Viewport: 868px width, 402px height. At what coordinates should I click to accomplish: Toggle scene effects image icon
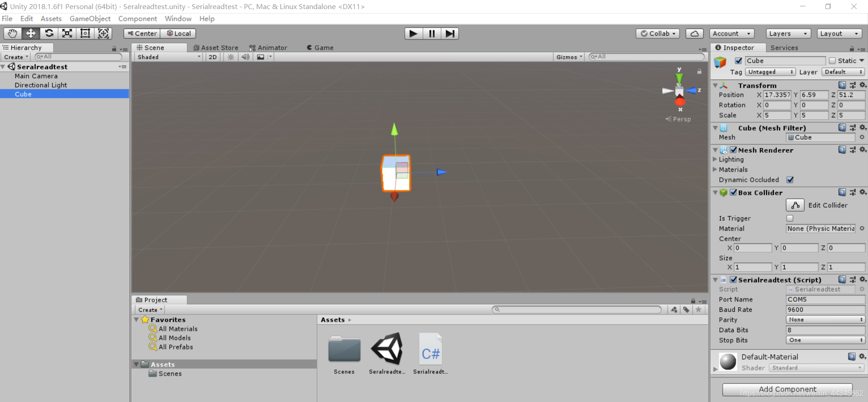(261, 57)
